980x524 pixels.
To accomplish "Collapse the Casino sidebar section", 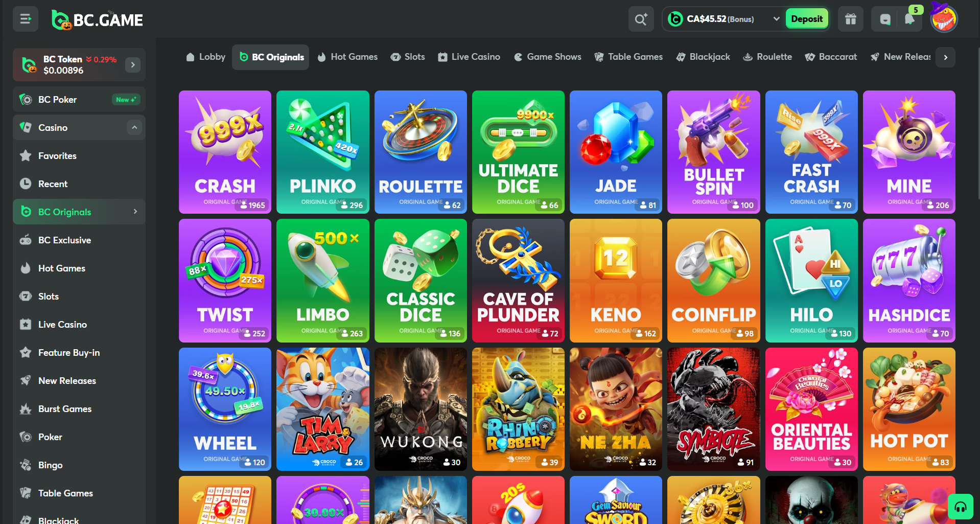I will [x=134, y=127].
